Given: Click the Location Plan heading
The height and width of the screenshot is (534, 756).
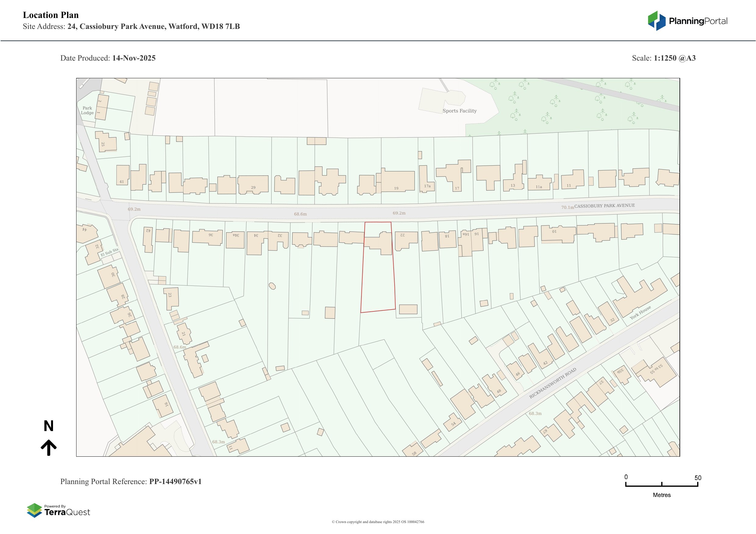Looking at the screenshot, I should [51, 15].
